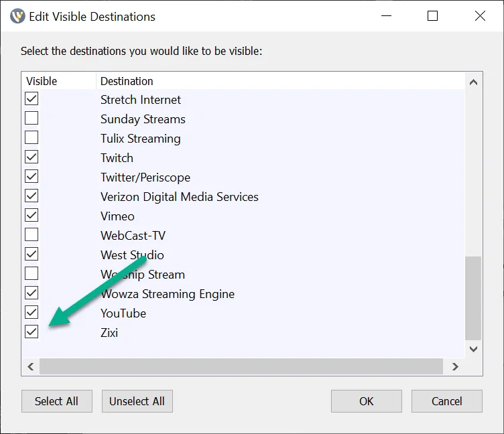Enable the WebCast-TV checkbox
This screenshot has width=504, height=434.
[x=31, y=235]
